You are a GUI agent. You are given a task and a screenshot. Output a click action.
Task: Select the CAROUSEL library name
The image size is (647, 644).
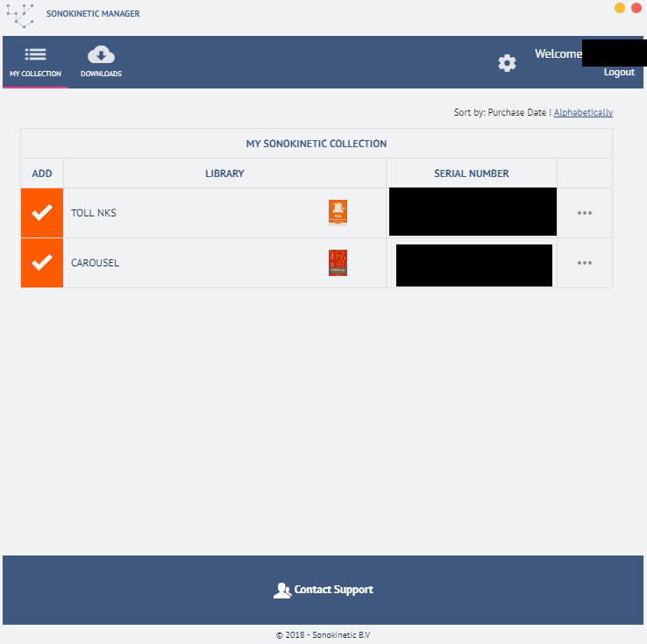click(96, 263)
